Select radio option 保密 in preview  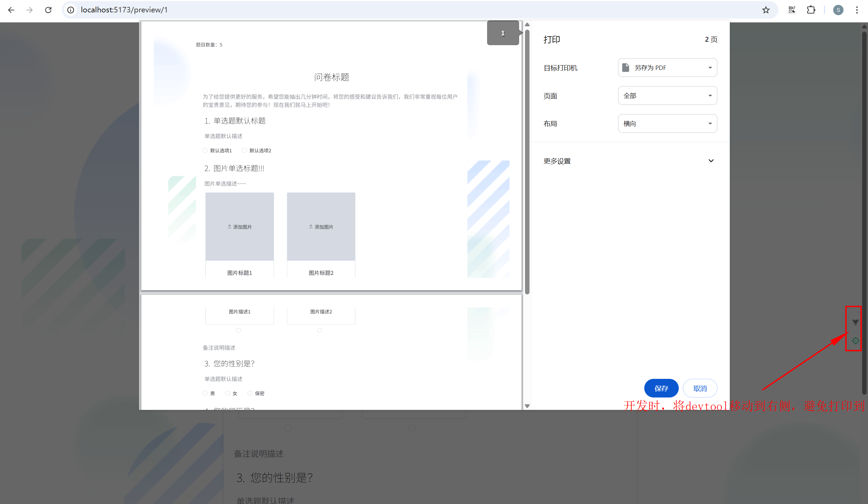point(250,393)
